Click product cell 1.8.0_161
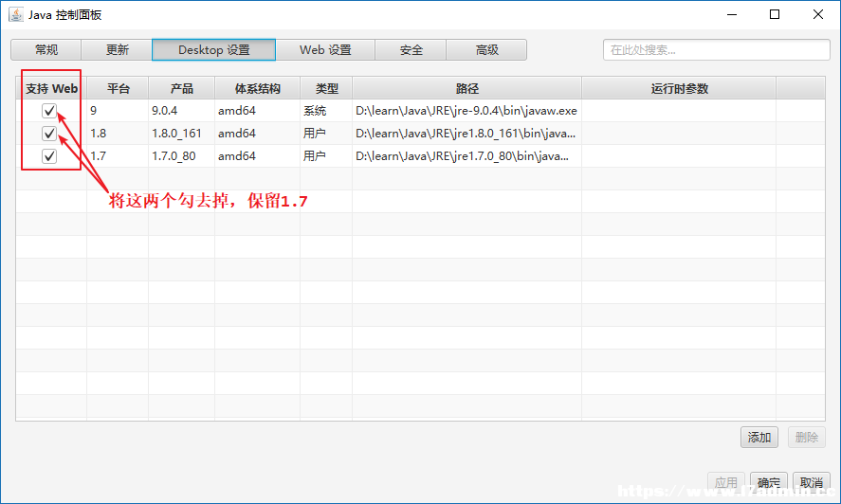 pyautogui.click(x=182, y=133)
